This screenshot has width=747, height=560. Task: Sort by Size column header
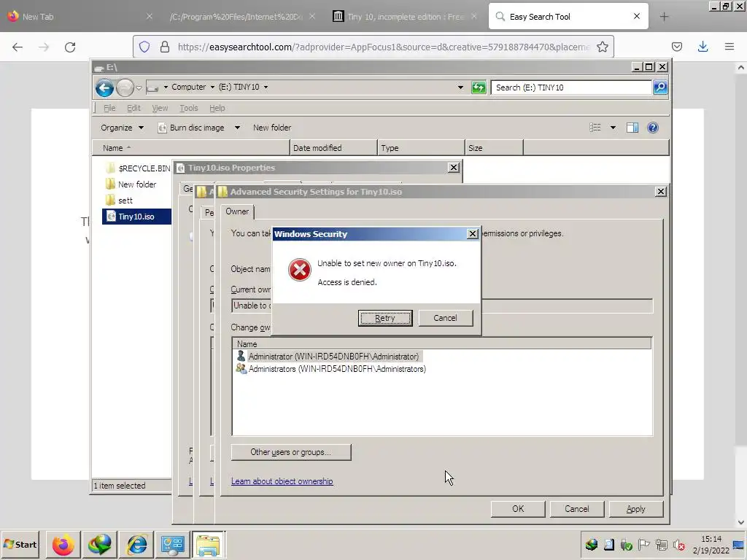click(494, 148)
